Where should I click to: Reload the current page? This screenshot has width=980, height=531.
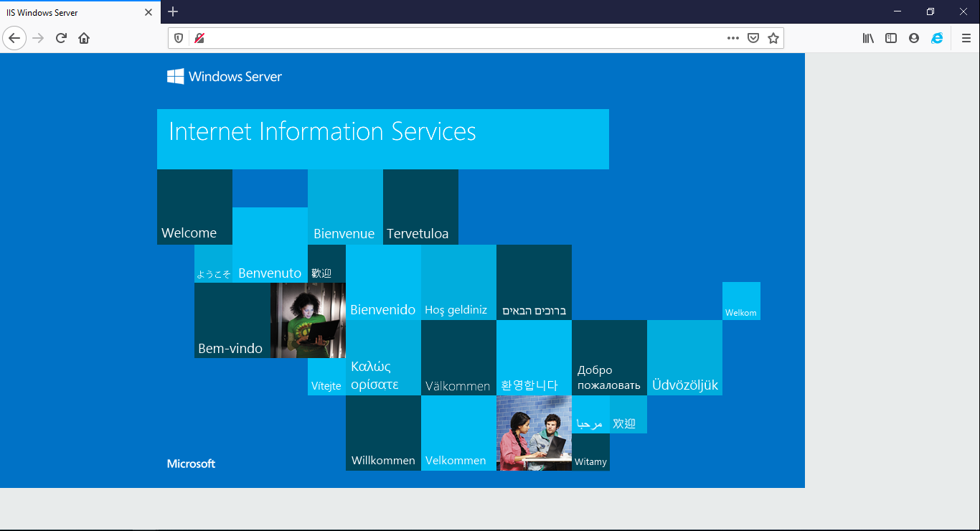click(x=61, y=38)
